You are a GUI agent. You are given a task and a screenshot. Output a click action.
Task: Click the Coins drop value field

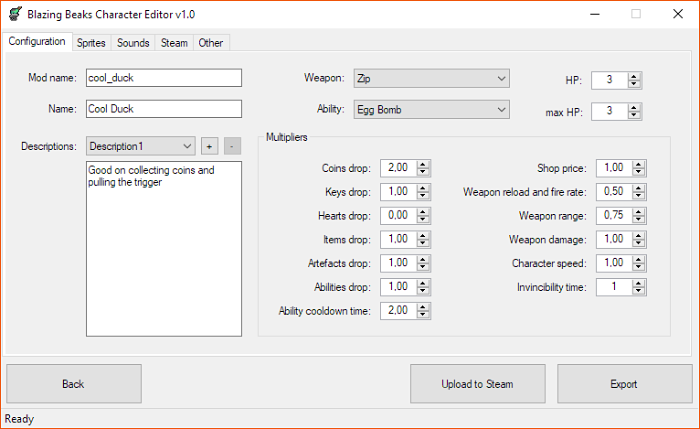[398, 168]
